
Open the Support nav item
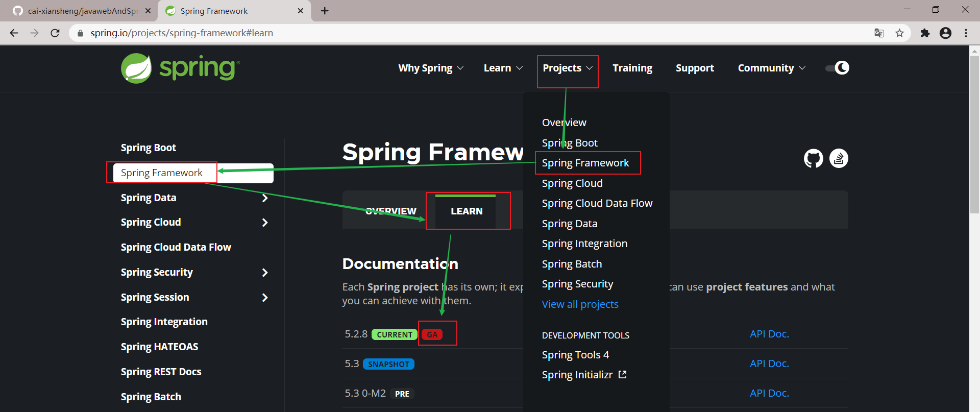695,68
